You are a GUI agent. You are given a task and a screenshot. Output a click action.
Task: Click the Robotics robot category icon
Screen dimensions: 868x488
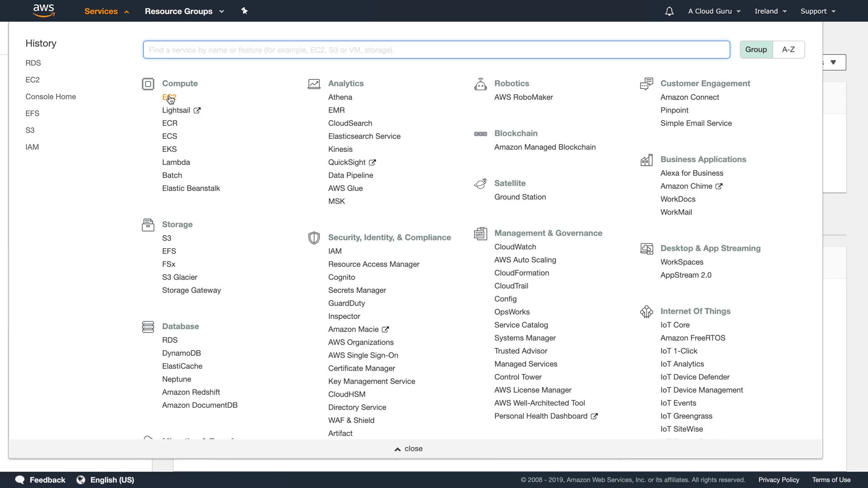click(x=480, y=84)
